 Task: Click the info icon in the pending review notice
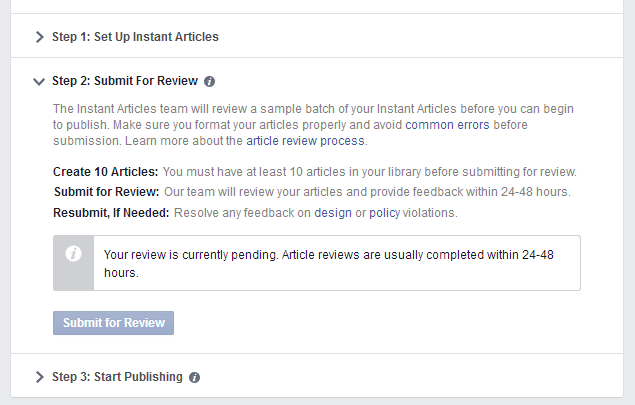click(x=73, y=254)
